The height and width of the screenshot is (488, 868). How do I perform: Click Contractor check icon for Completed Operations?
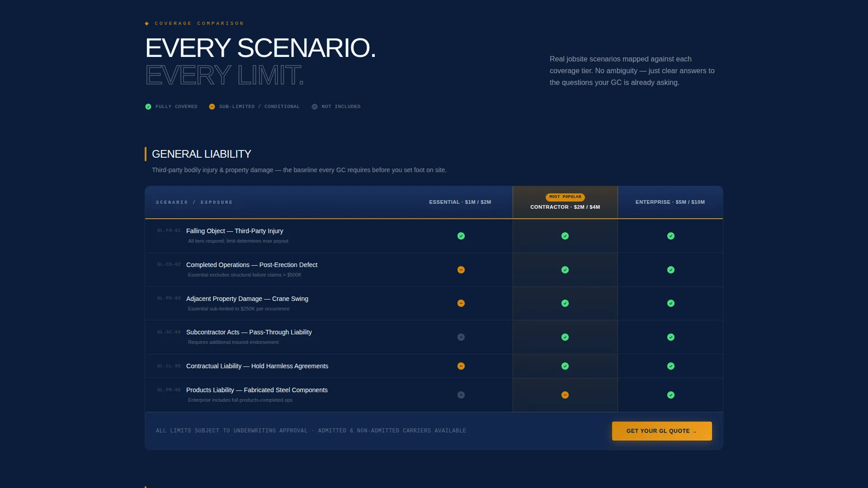pos(565,270)
